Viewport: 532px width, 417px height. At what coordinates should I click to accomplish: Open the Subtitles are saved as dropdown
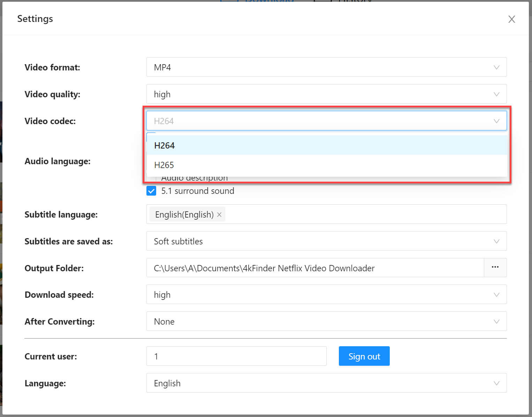(x=326, y=241)
